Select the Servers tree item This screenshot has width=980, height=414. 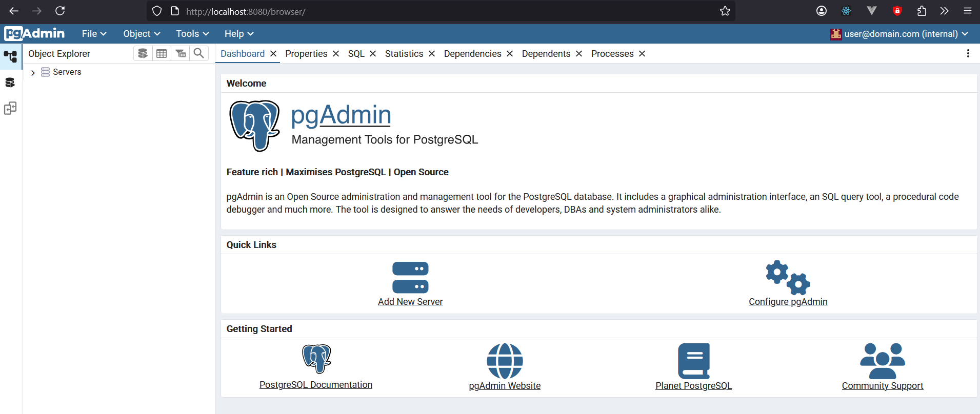(x=67, y=72)
